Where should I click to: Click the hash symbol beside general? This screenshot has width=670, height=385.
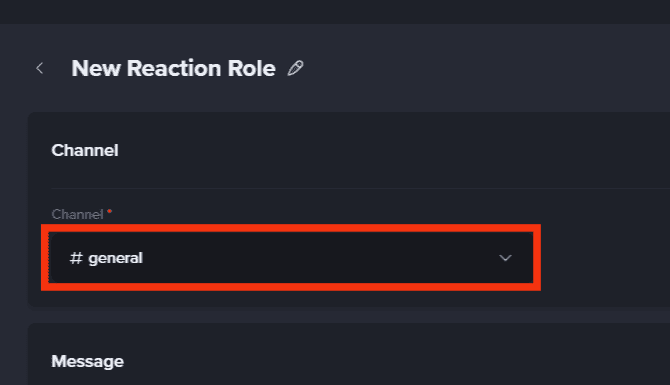[x=76, y=258]
